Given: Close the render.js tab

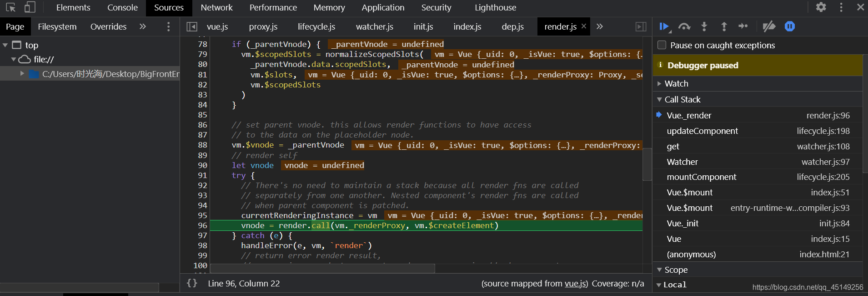Looking at the screenshot, I should coord(584,26).
